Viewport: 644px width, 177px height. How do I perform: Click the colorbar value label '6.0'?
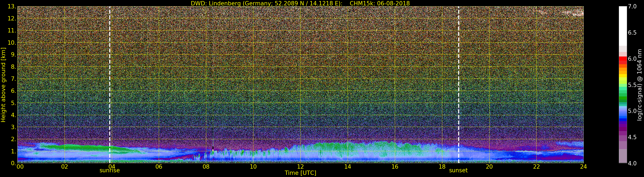pos(632,59)
